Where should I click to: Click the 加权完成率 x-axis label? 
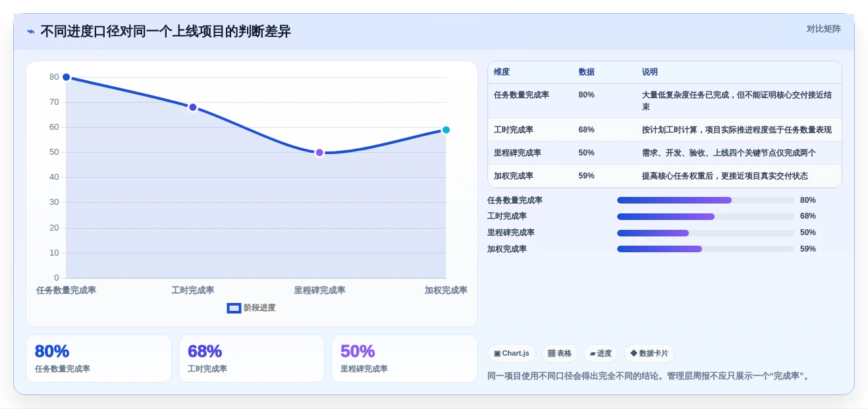(x=446, y=290)
